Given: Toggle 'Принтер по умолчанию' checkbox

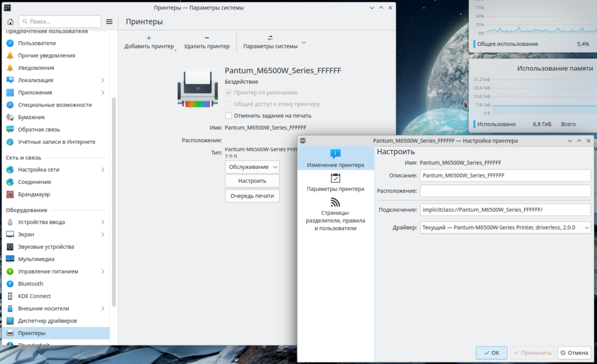Looking at the screenshot, I should 229,93.
